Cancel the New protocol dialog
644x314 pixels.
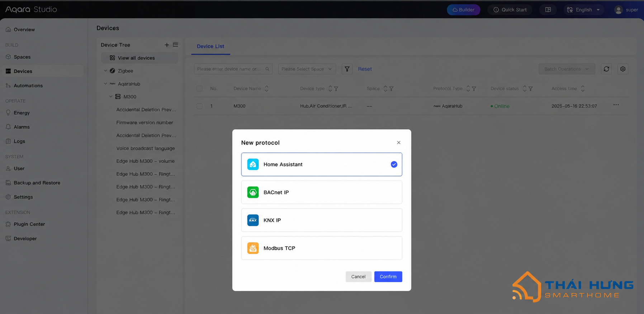pos(358,277)
